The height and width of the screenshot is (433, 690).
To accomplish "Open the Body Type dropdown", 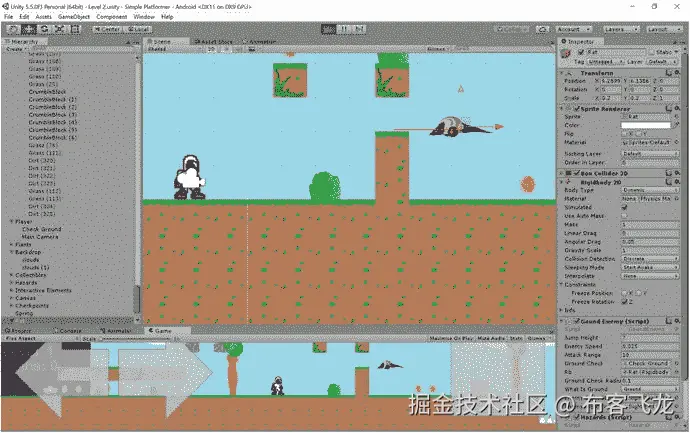I will [x=650, y=190].
